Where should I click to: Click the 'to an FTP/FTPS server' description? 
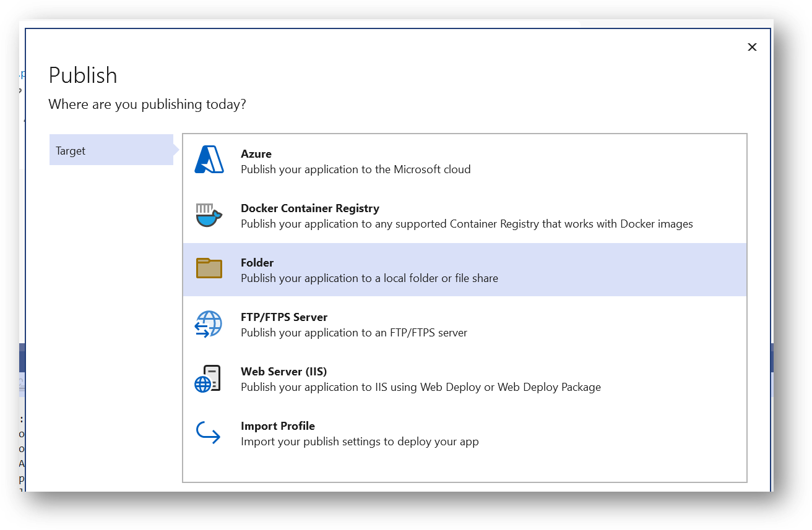point(353,333)
